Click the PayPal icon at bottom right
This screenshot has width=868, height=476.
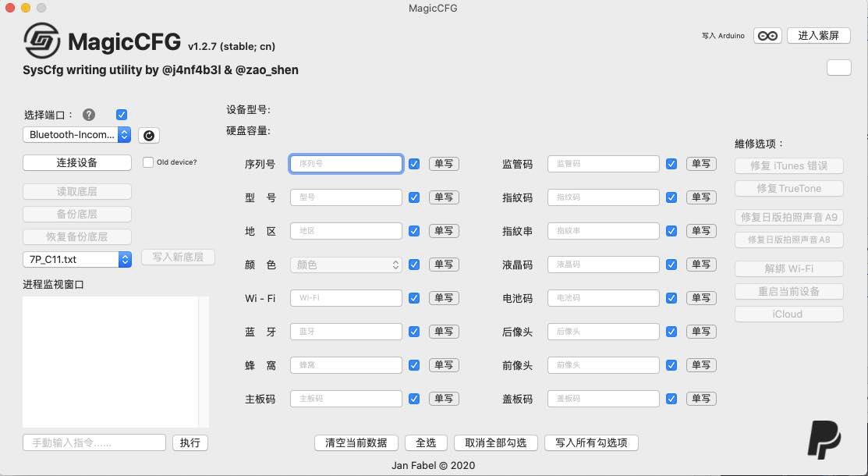[824, 439]
